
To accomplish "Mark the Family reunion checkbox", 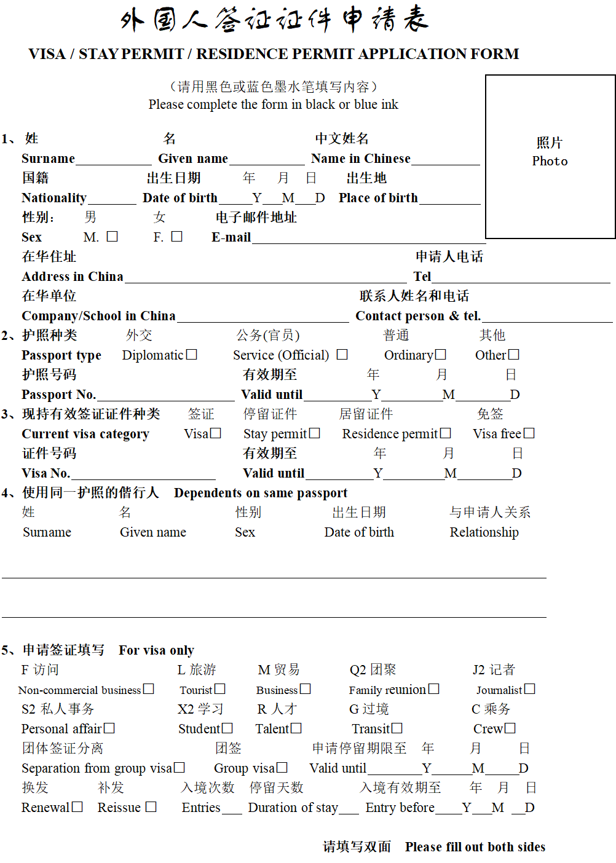I will point(434,689).
